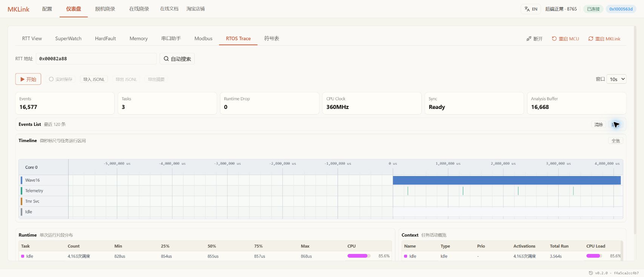
Task: Open the 配置 top menu
Action: coord(47,9)
